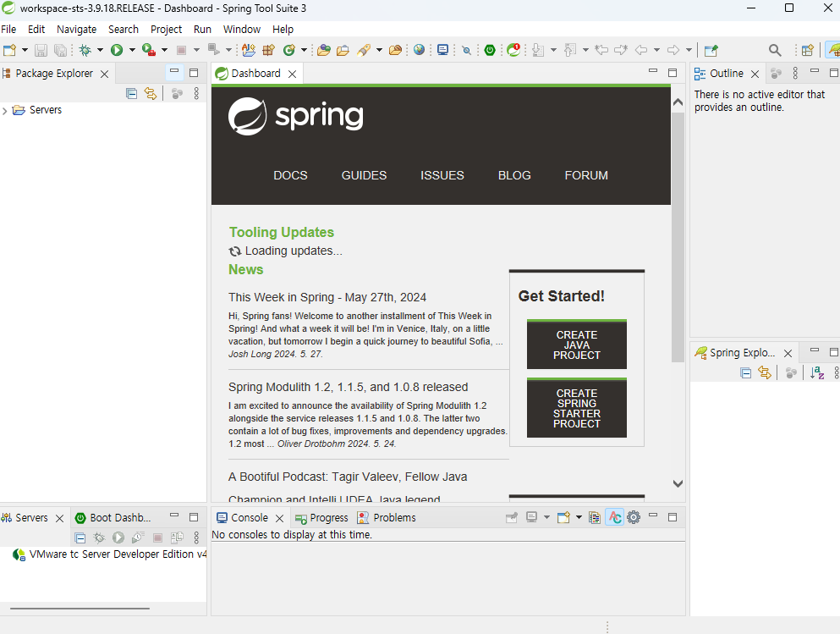This screenshot has height=634, width=840.
Task: Collapse All in Package Explorer toolbar
Action: coord(131,94)
